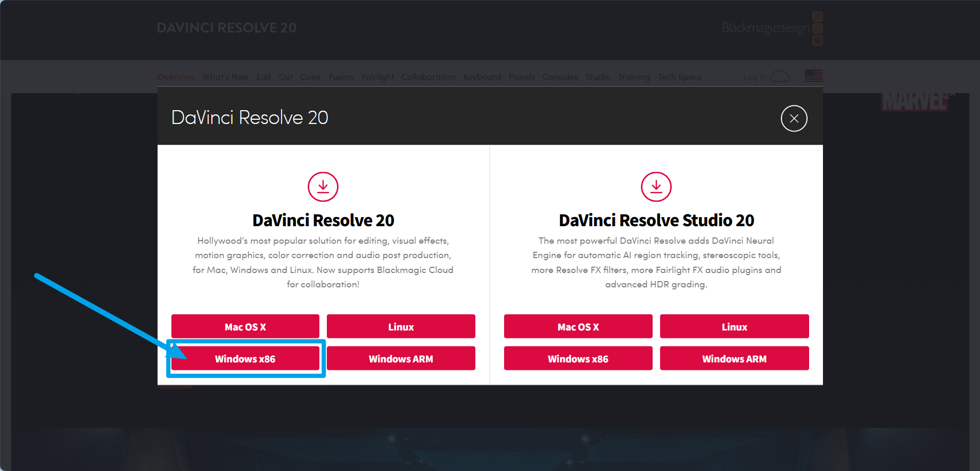Click download icon above DaVinci Resolve Studio 20
The height and width of the screenshot is (471, 980).
tap(656, 187)
